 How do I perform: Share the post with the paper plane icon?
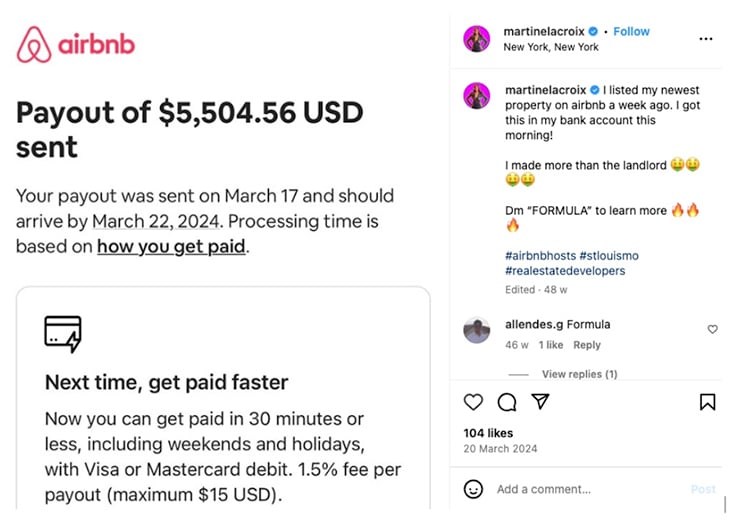540,402
